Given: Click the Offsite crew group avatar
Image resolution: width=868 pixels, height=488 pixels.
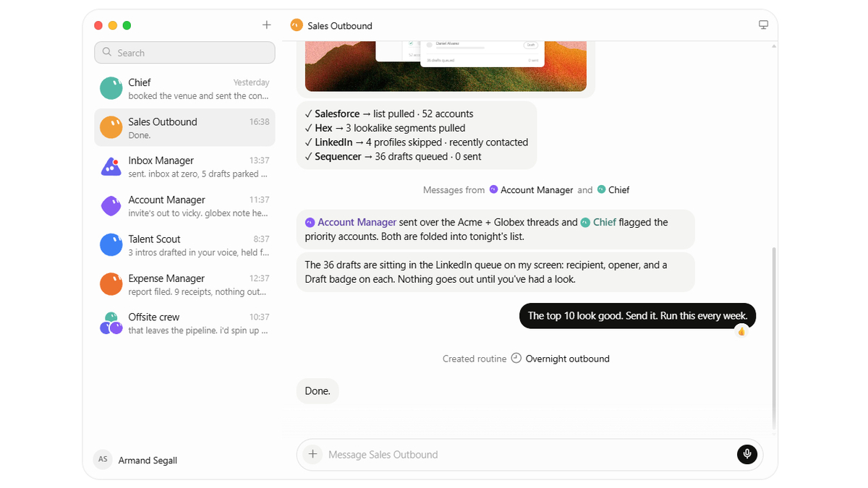Looking at the screenshot, I should point(111,323).
